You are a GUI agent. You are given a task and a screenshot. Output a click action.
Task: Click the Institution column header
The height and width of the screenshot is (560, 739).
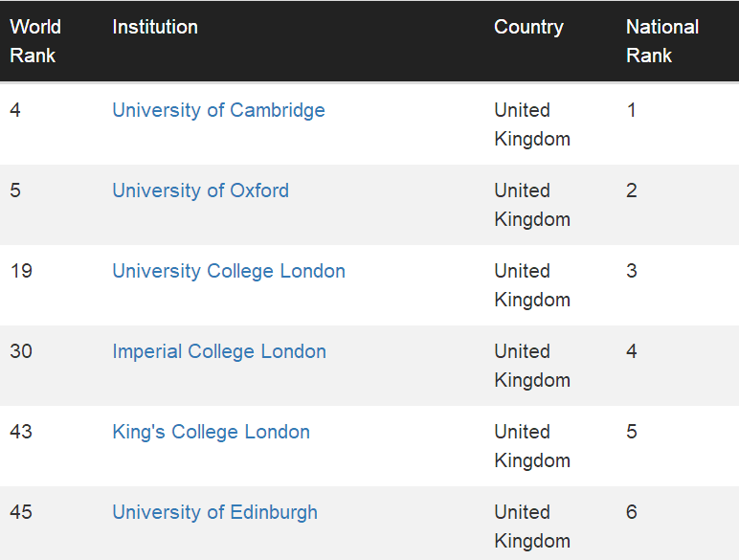155,27
